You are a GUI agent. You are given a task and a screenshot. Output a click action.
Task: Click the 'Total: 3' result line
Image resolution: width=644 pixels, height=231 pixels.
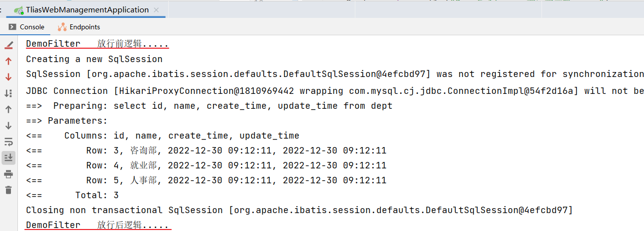pyautogui.click(x=72, y=195)
